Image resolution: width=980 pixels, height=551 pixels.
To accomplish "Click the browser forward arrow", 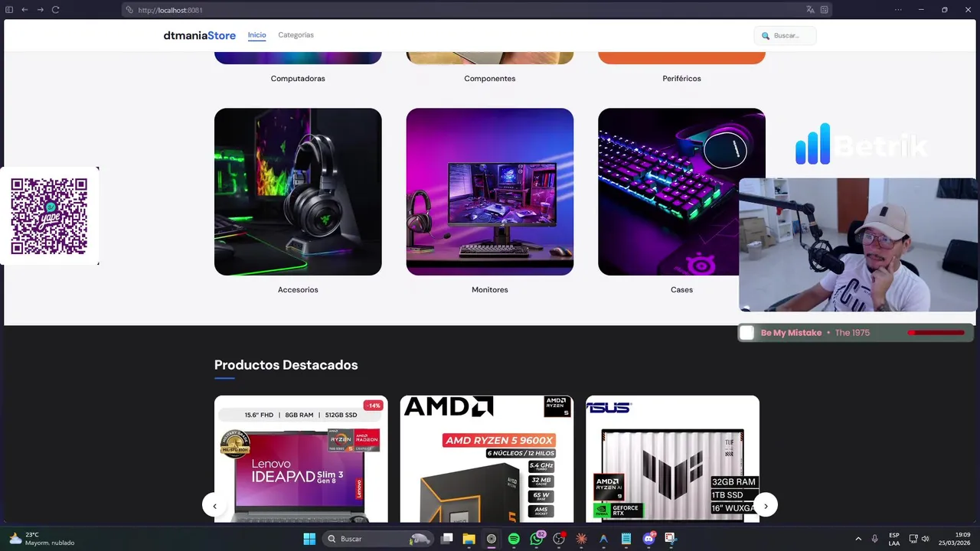I will click(40, 10).
